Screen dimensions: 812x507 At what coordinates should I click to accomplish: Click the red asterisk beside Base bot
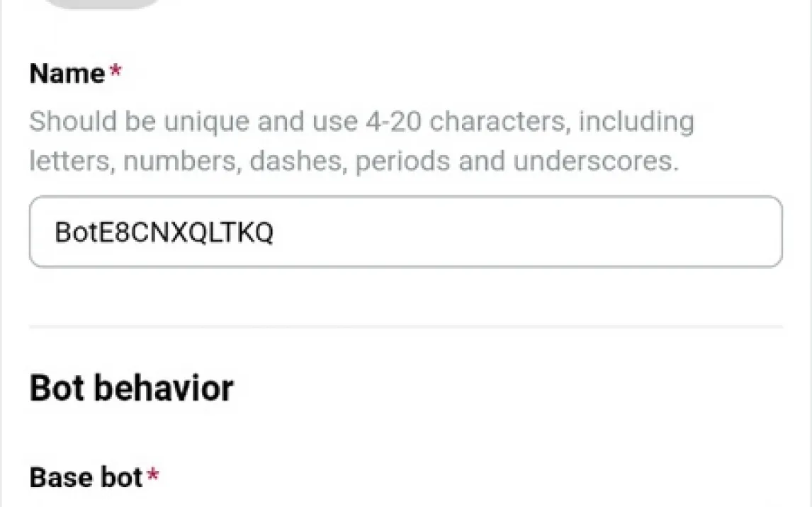(152, 474)
